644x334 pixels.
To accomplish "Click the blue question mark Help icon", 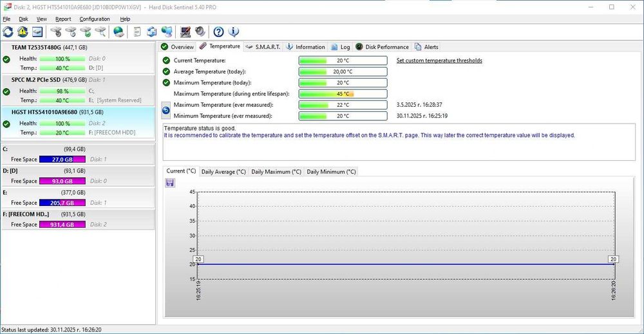I will (x=218, y=32).
